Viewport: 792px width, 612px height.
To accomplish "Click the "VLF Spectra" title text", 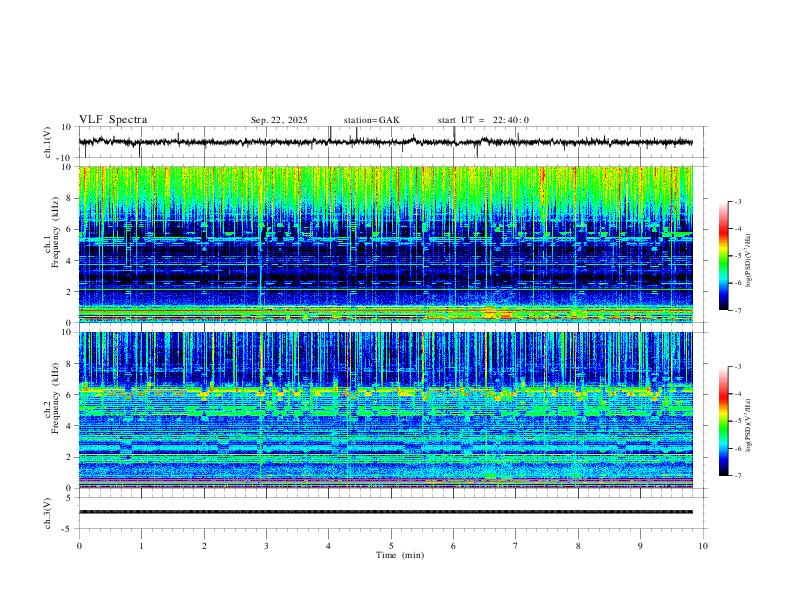I will pyautogui.click(x=113, y=120).
